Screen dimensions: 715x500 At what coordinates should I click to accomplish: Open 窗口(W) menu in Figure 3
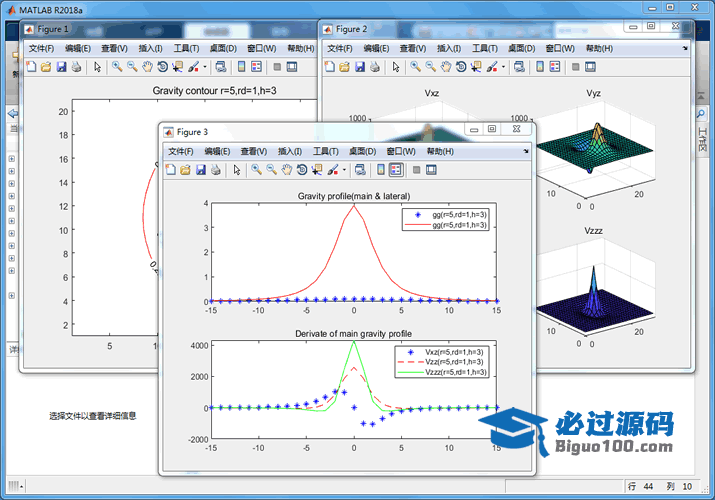(x=401, y=151)
